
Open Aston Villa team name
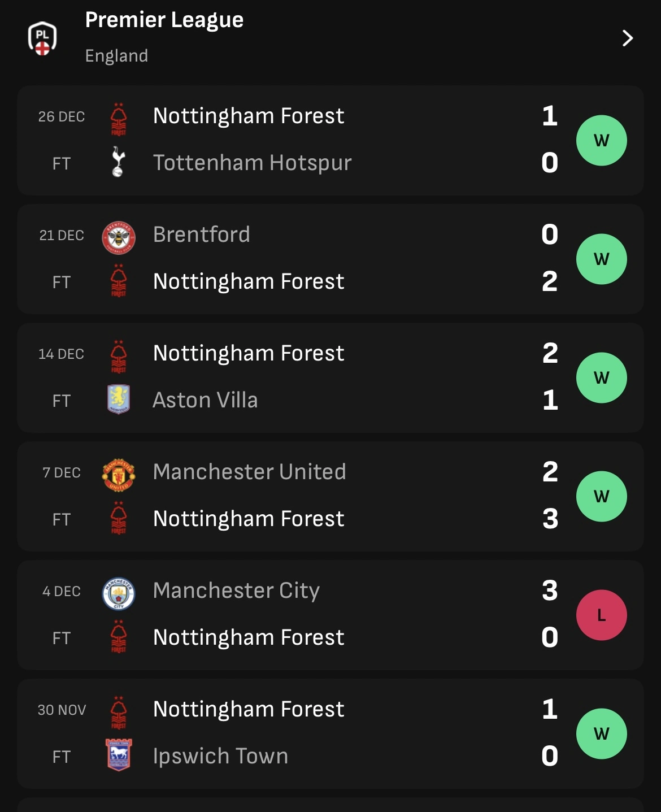point(205,400)
